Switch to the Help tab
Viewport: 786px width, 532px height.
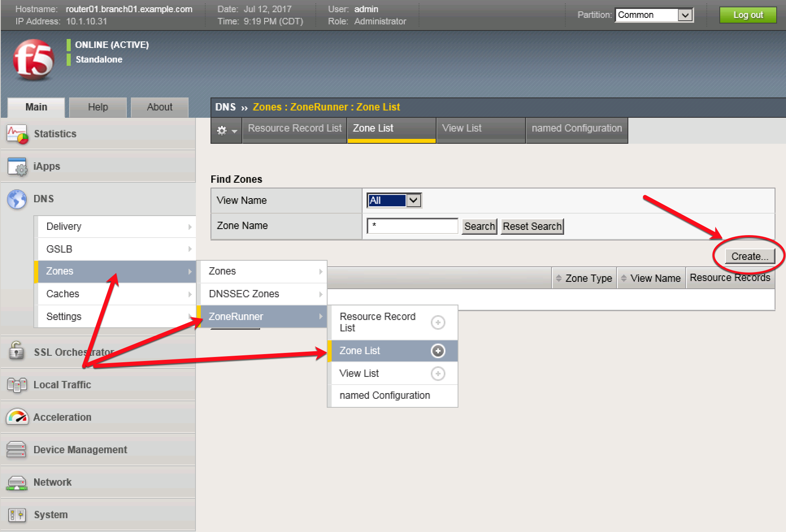tap(98, 107)
